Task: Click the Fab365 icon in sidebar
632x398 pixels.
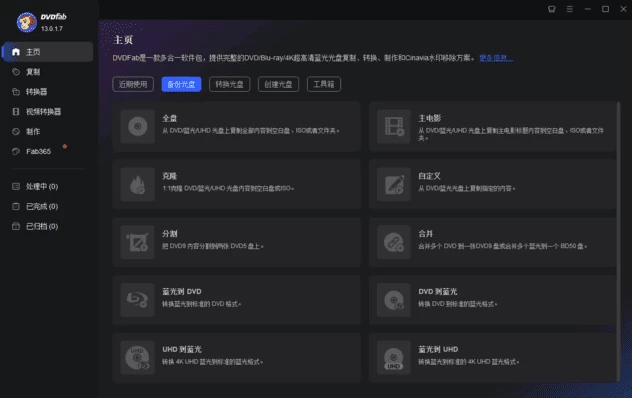Action: pos(16,151)
